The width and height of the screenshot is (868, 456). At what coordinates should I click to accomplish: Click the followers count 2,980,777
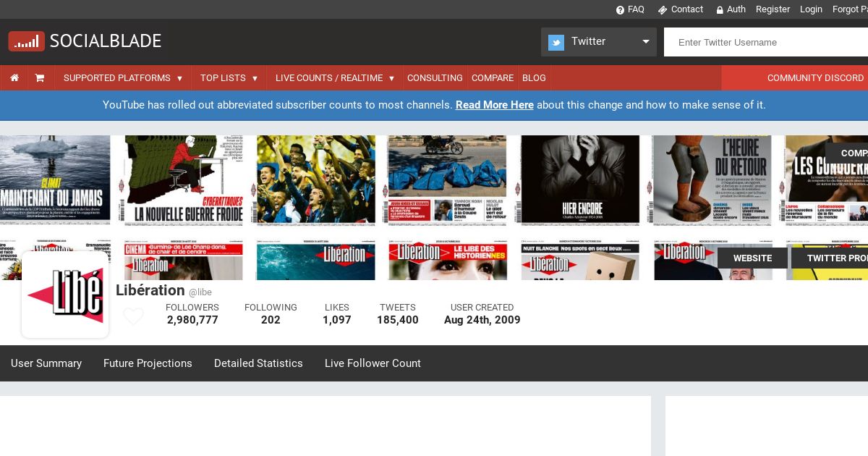click(x=192, y=320)
